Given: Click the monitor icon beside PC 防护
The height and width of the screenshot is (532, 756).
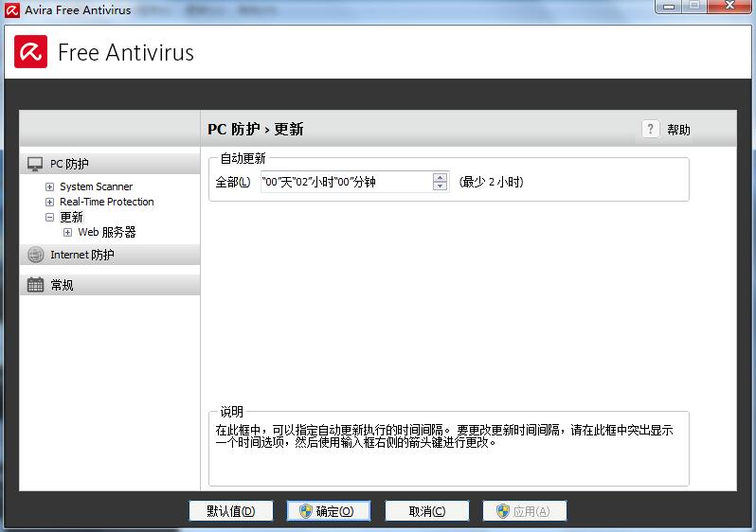Looking at the screenshot, I should pos(35,164).
